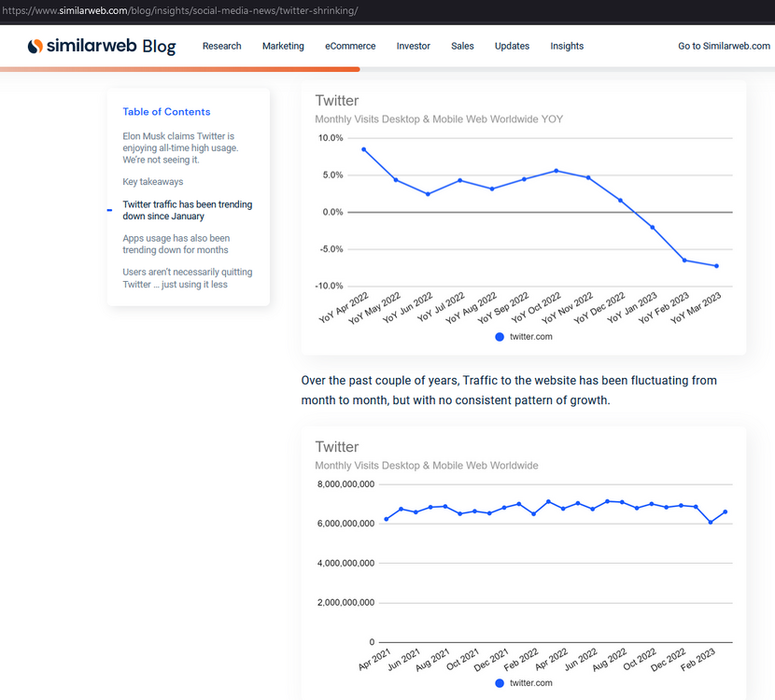The height and width of the screenshot is (700, 775).
Task: Expand the Updates nav menu
Action: 512,46
